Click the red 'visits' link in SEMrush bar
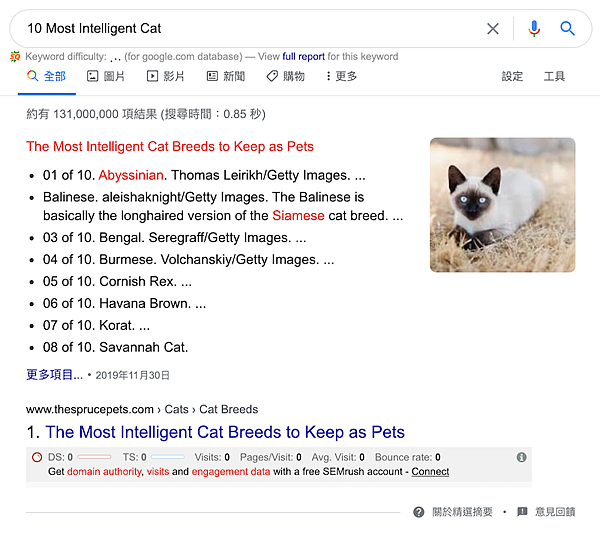 (x=158, y=472)
